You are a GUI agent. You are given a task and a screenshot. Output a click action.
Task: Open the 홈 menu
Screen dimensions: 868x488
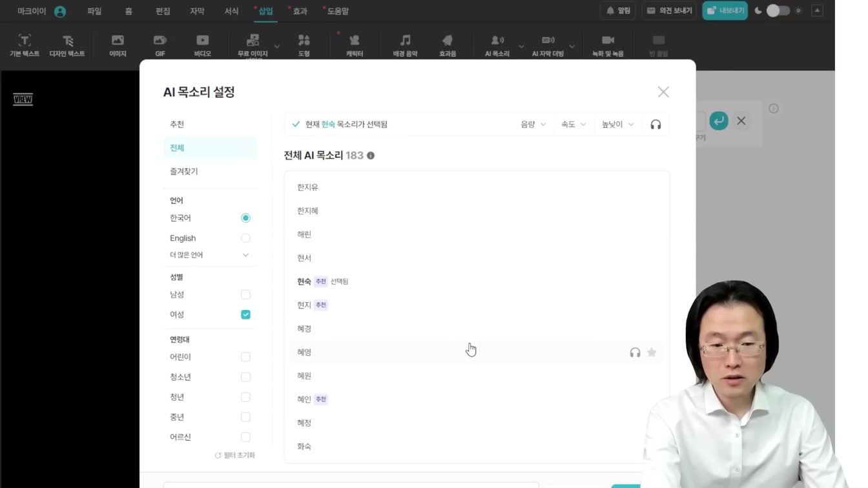pyautogui.click(x=129, y=11)
